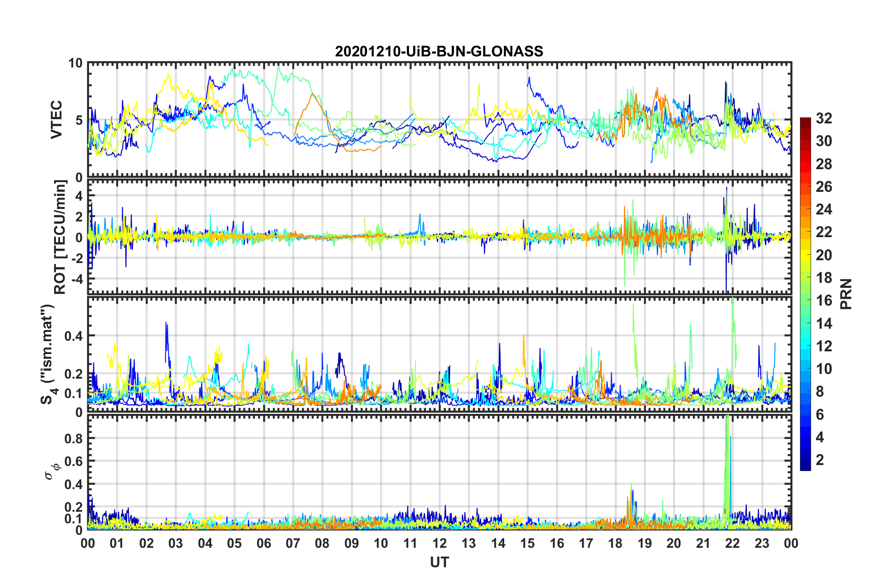Select colorbar tick label 26
This screenshot has width=879, height=588.
point(824,187)
